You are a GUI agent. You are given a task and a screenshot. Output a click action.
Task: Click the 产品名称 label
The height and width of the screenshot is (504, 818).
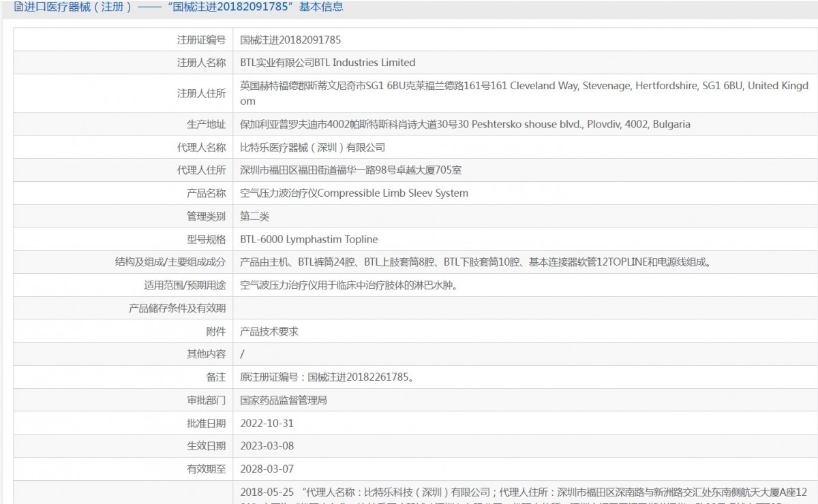pos(206,193)
